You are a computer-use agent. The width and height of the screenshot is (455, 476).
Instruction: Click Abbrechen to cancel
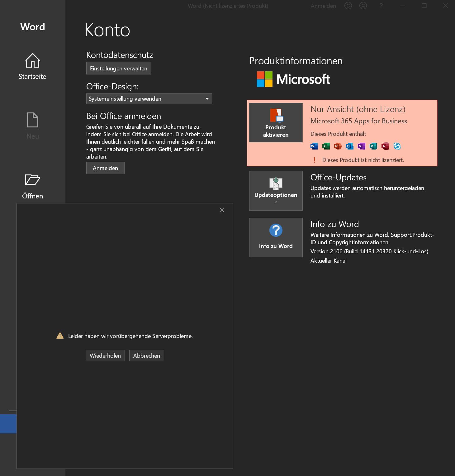pyautogui.click(x=147, y=356)
